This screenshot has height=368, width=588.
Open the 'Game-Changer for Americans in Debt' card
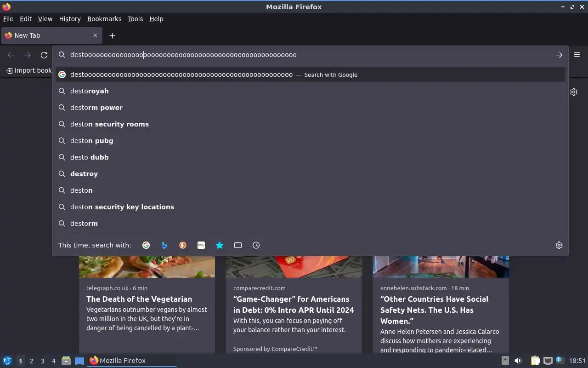[x=294, y=305]
